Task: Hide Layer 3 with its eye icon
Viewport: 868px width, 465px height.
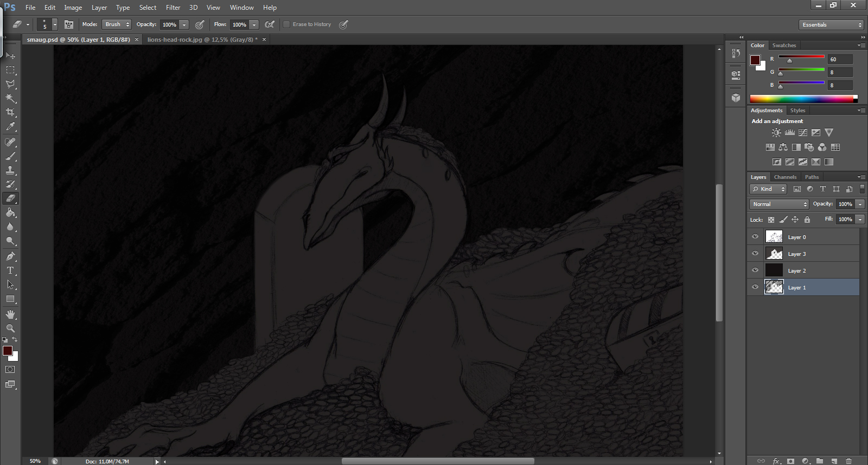Action: (x=755, y=254)
